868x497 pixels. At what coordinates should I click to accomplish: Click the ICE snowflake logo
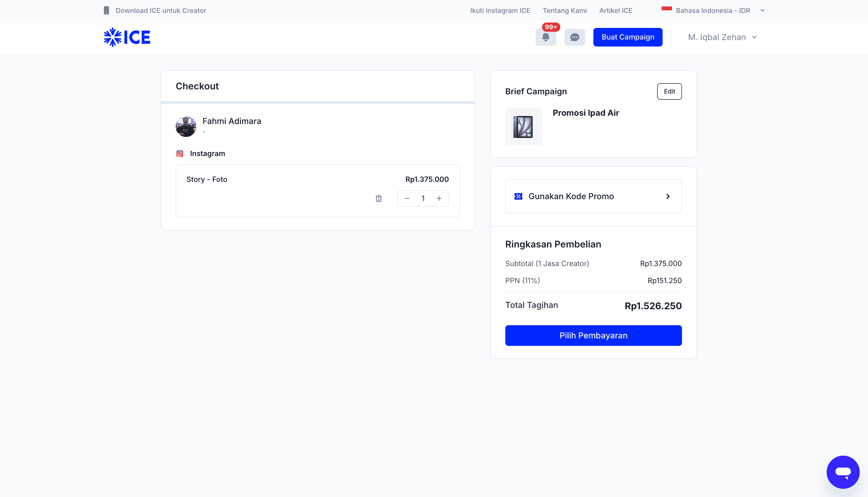coord(127,37)
